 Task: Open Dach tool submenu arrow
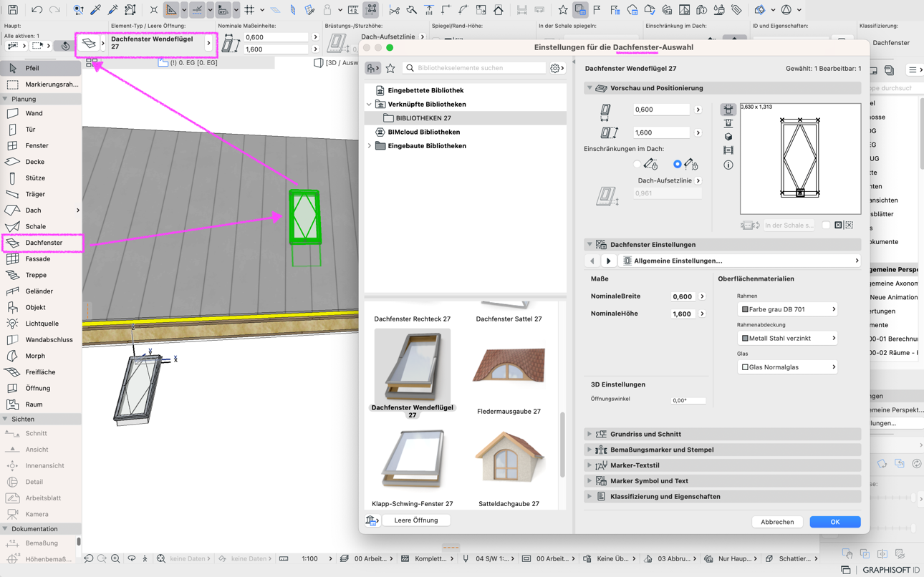77,210
